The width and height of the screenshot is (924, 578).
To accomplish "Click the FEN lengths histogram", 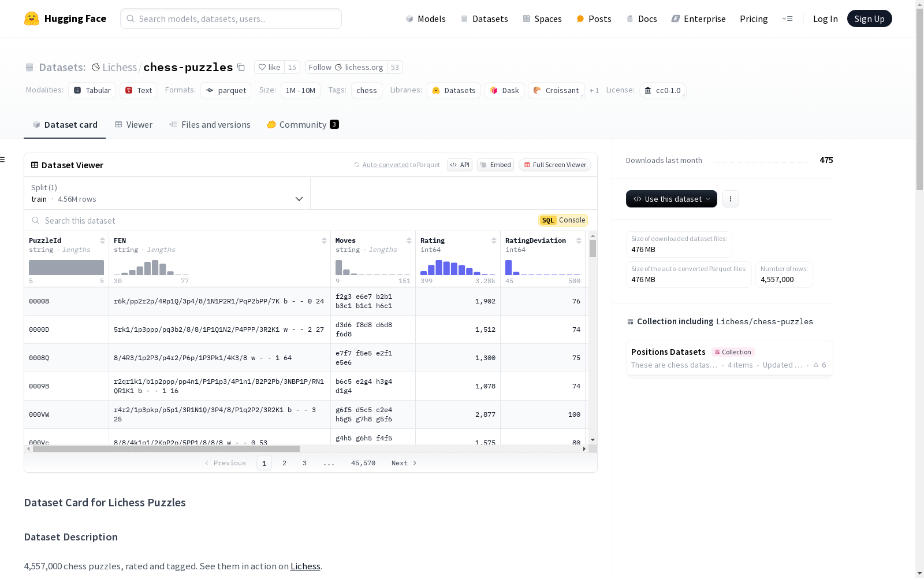I will pyautogui.click(x=151, y=268).
